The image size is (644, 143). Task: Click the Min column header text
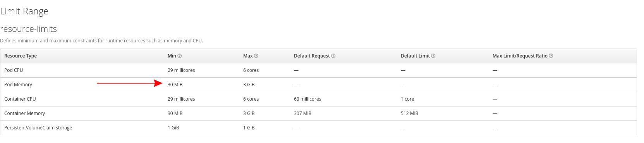point(172,56)
